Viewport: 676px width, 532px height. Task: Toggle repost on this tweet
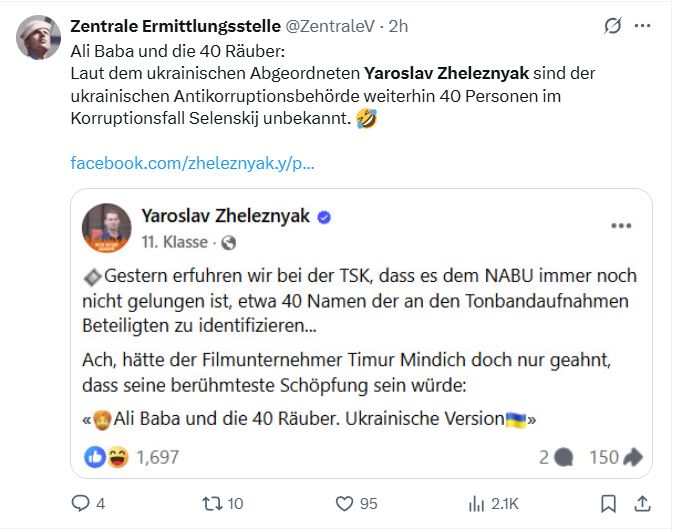211,504
